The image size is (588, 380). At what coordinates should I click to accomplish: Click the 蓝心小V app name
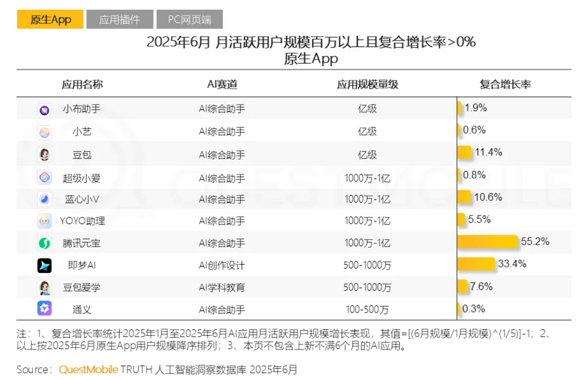tap(82, 199)
